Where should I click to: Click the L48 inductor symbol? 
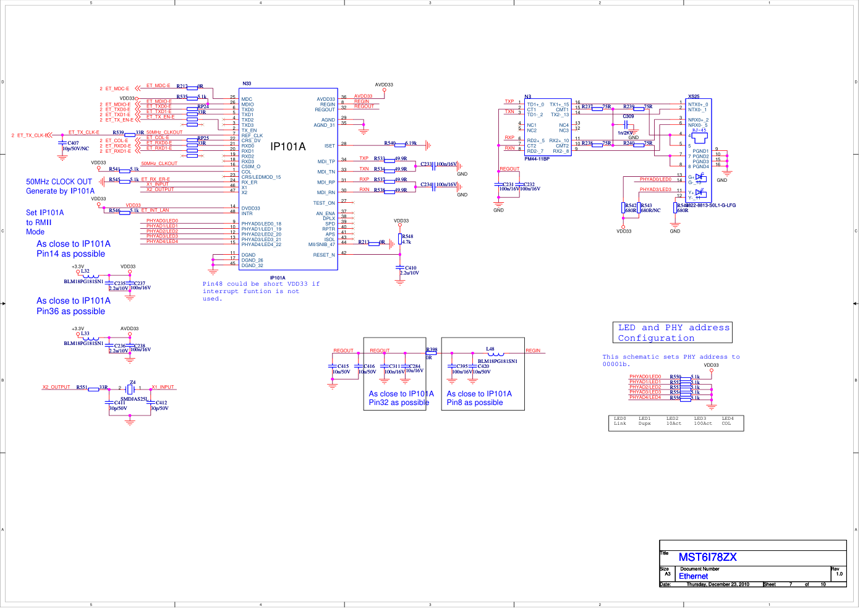pos(495,354)
